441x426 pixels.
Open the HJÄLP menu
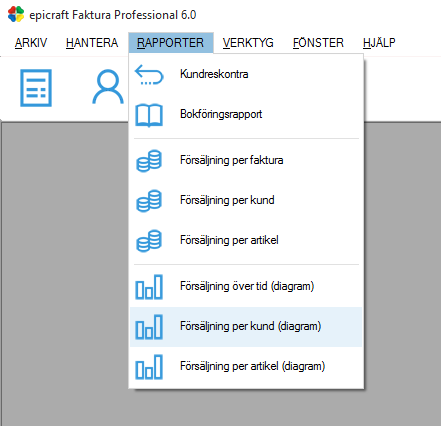pyautogui.click(x=379, y=43)
